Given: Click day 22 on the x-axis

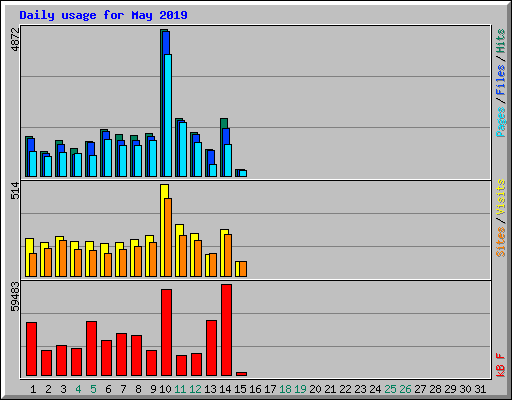Looking at the screenshot, I should 345,389.
